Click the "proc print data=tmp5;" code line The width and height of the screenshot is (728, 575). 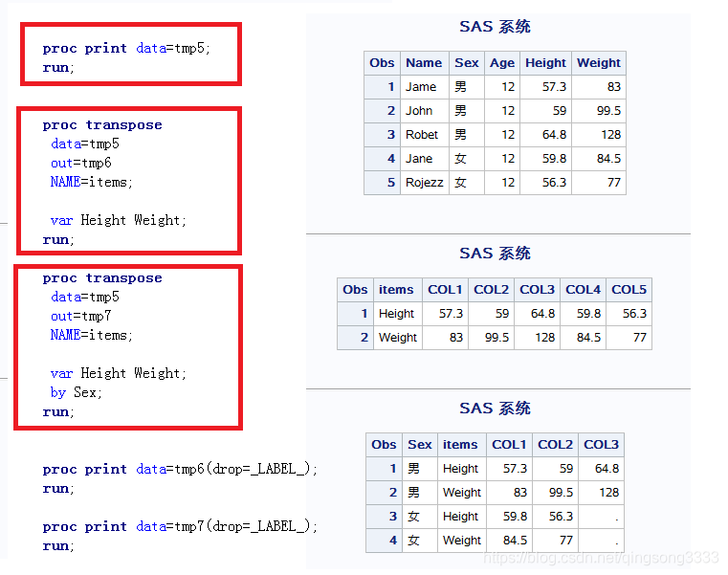tap(126, 48)
